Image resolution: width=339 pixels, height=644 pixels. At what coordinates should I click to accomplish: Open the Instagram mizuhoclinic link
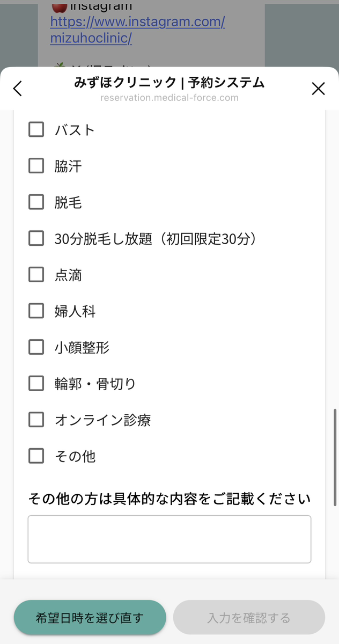tap(137, 30)
